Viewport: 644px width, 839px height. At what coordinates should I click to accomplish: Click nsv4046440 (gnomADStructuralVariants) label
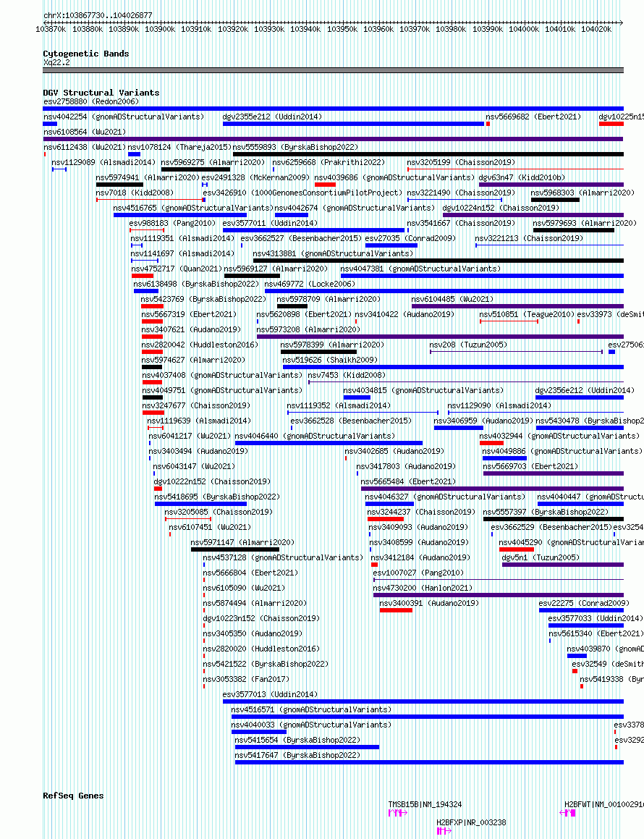(x=315, y=437)
